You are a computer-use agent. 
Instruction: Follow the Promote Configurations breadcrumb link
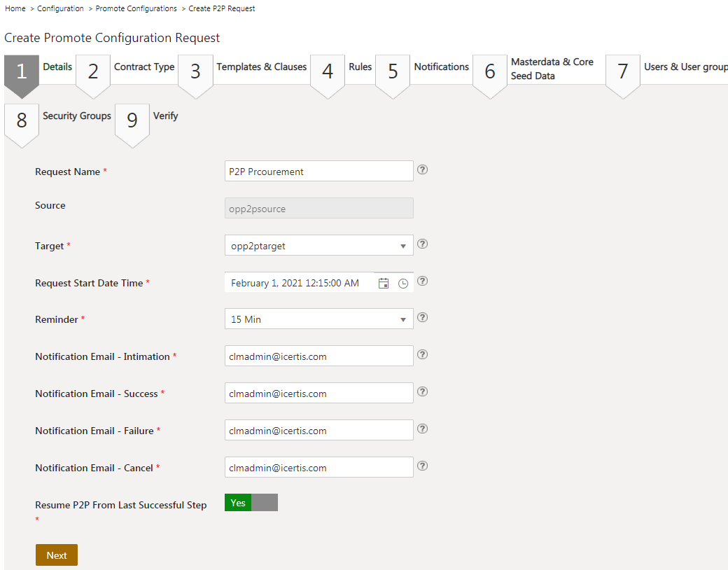tap(136, 8)
